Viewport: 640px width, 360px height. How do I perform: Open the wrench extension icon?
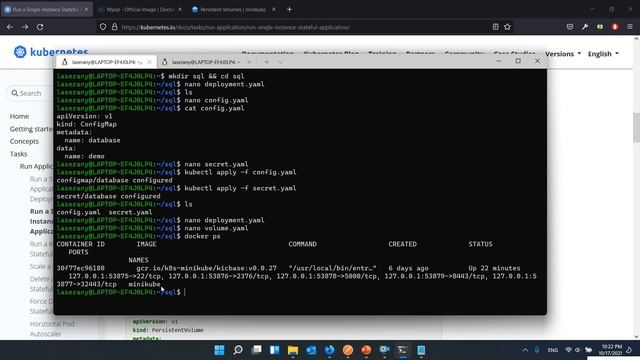[x=585, y=27]
